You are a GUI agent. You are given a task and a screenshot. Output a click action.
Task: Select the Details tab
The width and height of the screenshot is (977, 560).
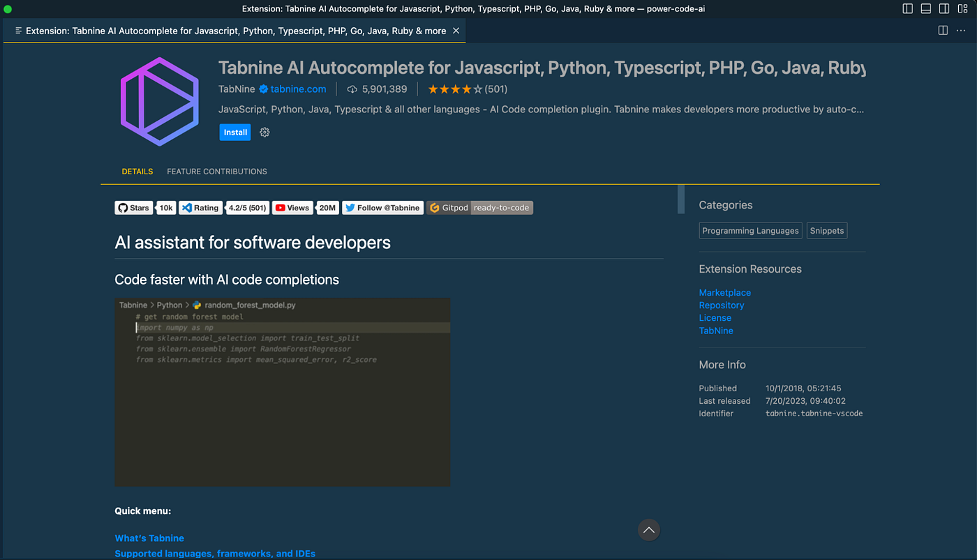[137, 172]
